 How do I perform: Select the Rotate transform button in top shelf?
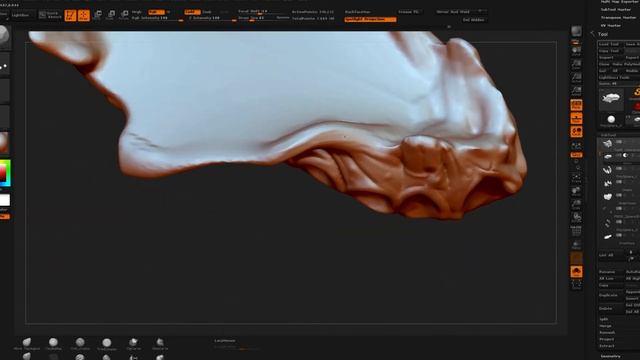(124, 16)
